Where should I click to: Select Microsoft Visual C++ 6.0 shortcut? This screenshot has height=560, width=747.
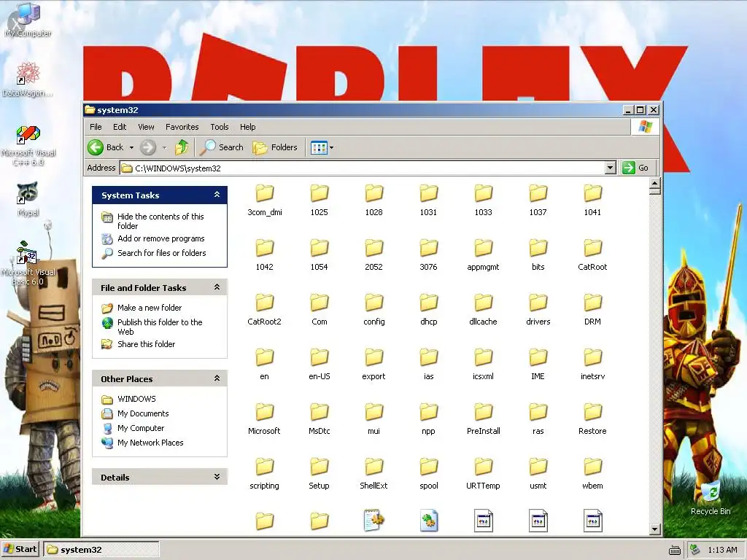(28, 146)
